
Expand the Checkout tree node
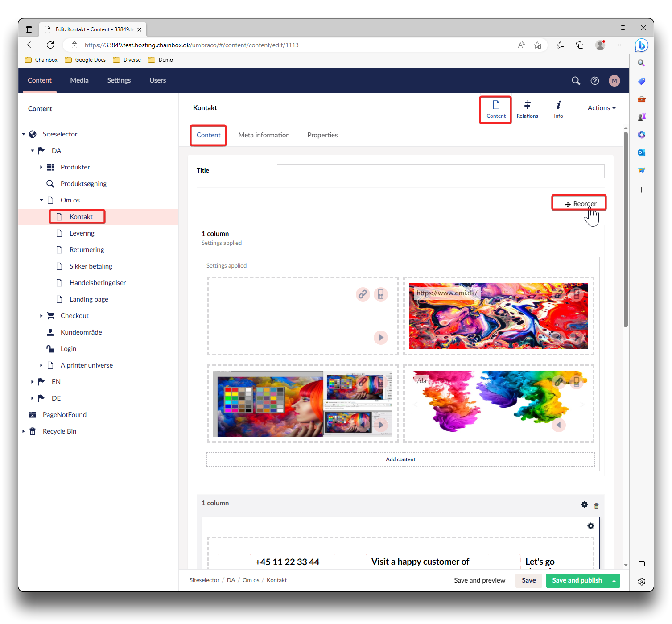[x=41, y=316]
